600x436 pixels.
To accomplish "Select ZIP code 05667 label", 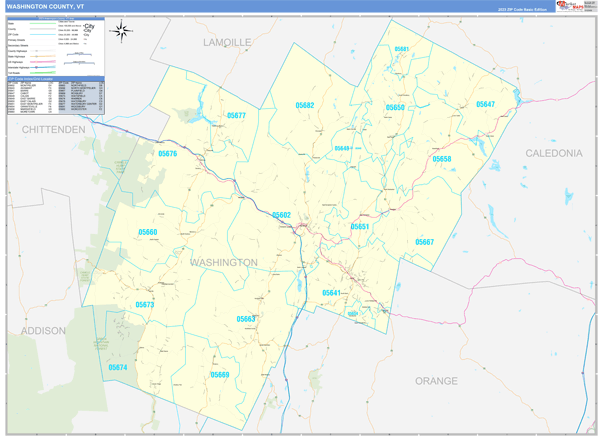I will point(425,242).
